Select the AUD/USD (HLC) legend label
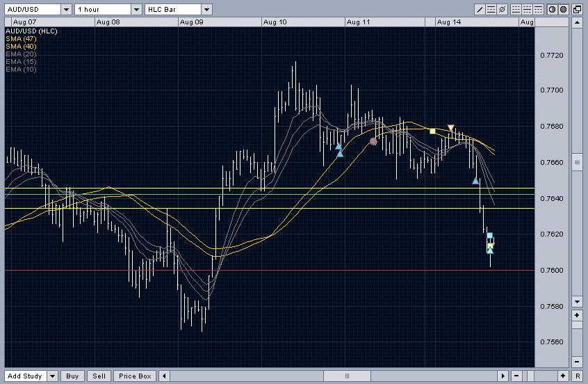 coord(31,31)
